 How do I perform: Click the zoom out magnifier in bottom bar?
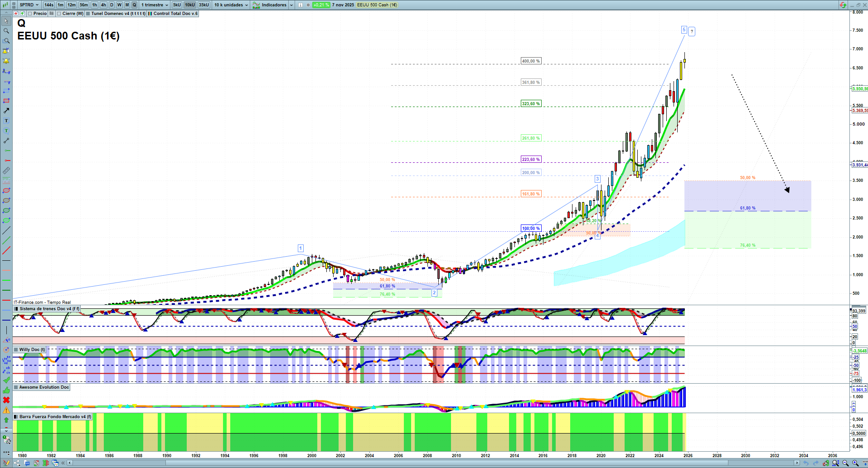click(x=846, y=463)
